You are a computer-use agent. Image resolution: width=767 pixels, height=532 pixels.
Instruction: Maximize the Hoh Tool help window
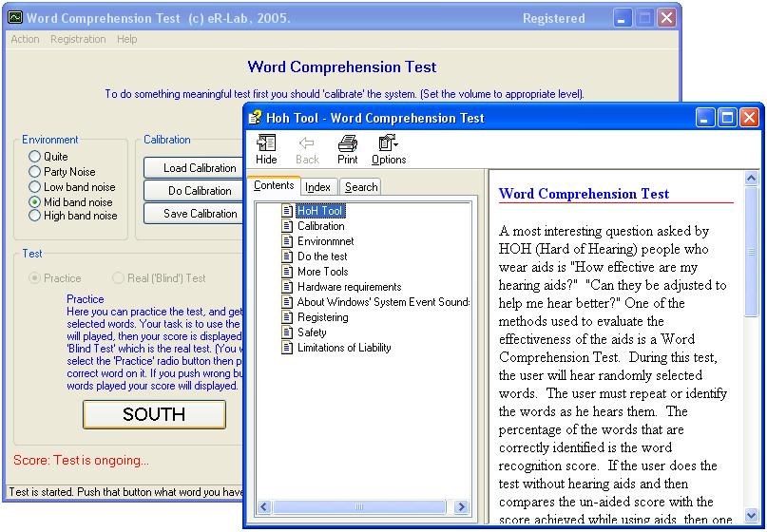(x=727, y=118)
